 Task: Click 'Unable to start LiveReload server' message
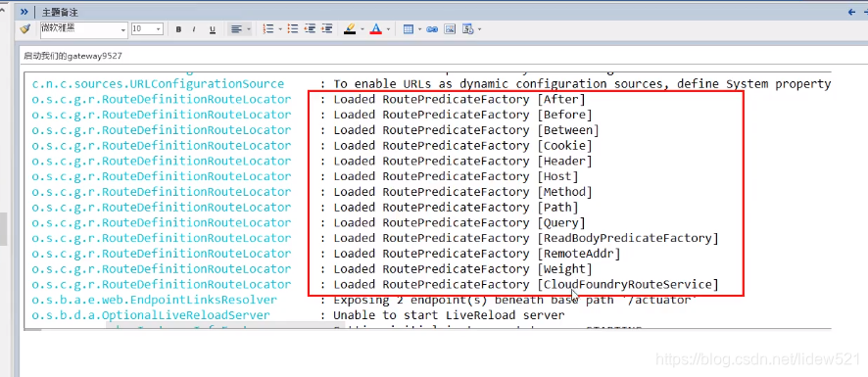[x=449, y=315]
